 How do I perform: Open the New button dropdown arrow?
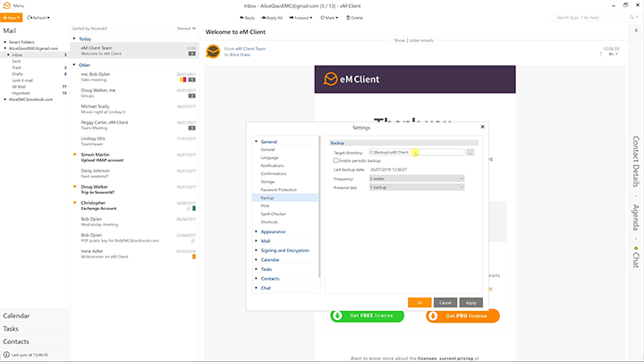(19, 18)
